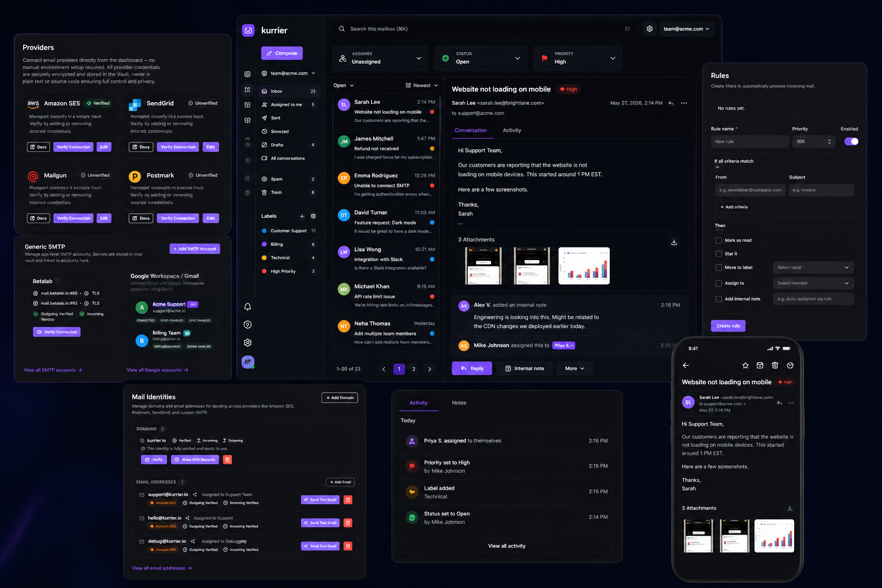882x588 pixels.
Task: Open View all email addresses link
Action: (x=162, y=568)
